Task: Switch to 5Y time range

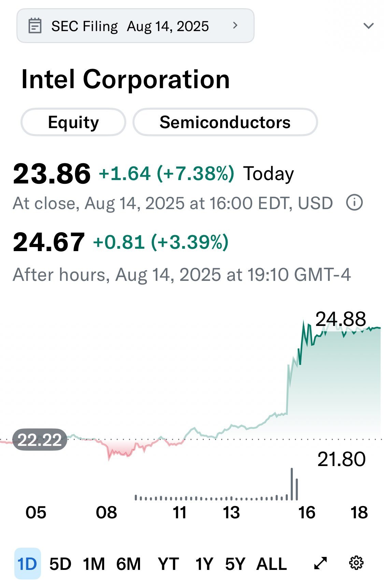Action: (235, 564)
